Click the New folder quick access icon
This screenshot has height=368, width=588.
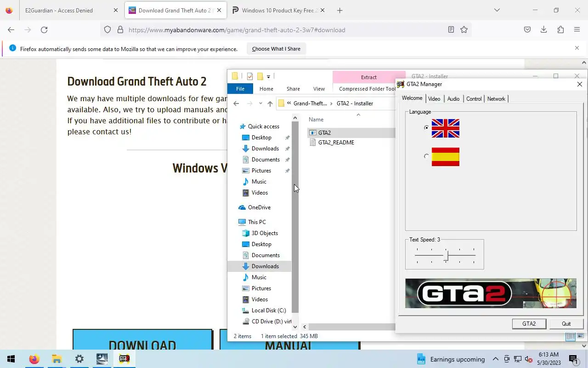pos(260,76)
